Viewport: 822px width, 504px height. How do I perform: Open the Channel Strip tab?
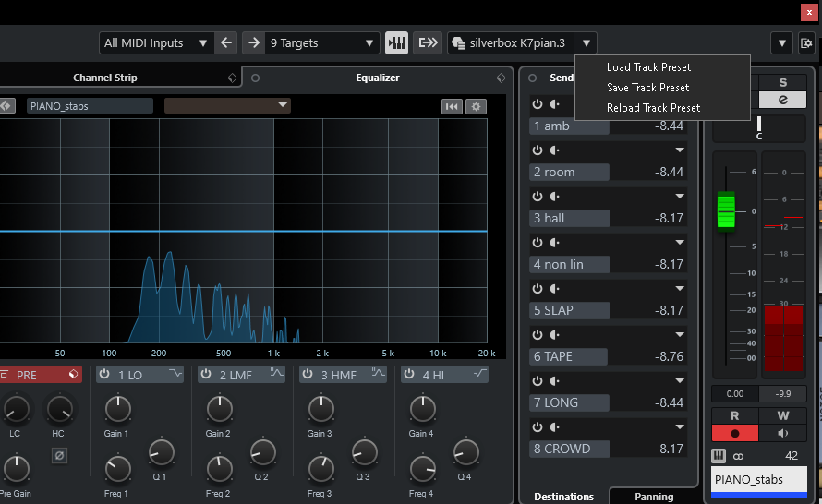coord(105,78)
